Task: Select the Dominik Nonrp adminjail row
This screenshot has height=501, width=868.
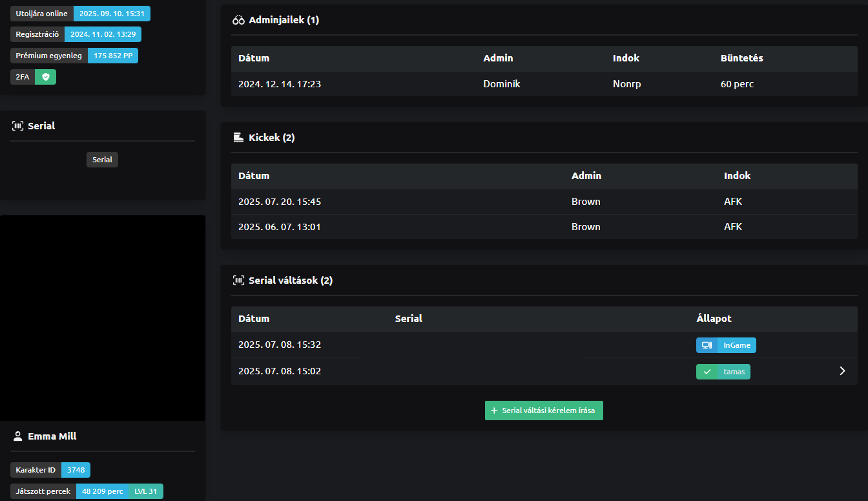Action: tap(544, 84)
